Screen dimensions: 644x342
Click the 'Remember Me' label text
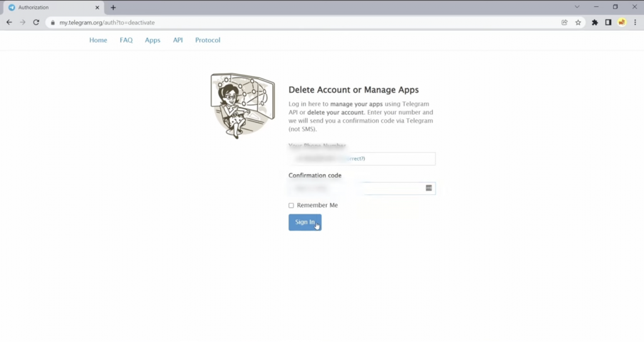(x=317, y=206)
